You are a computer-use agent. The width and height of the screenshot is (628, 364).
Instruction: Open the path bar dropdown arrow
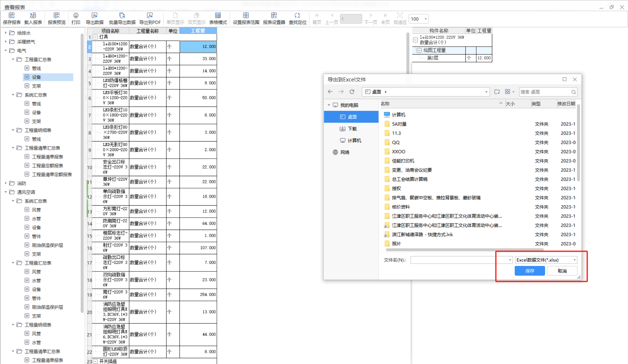486,92
